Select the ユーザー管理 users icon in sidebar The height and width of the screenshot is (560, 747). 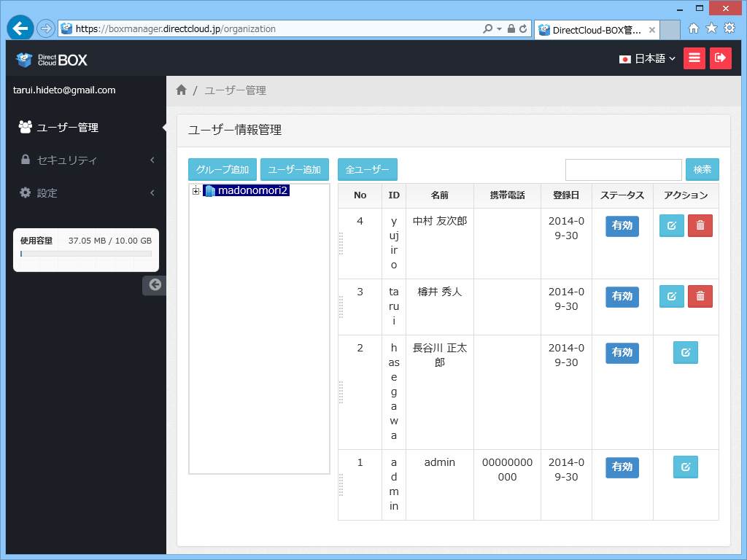25,127
